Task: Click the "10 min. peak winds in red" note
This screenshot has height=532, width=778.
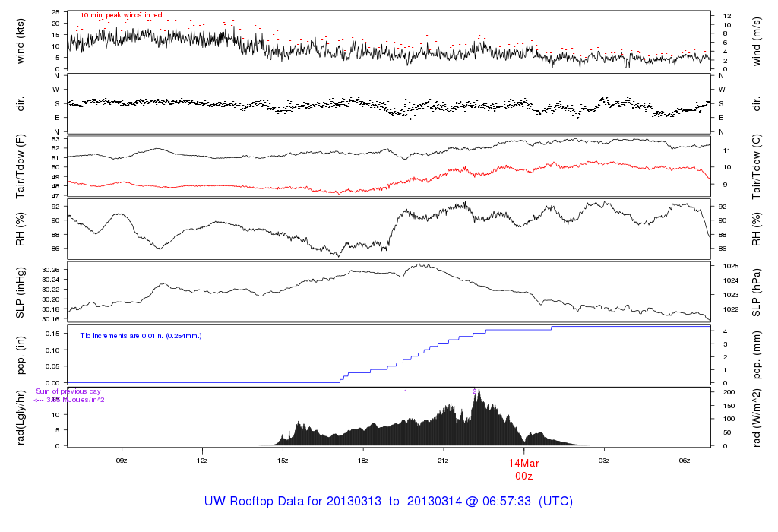Action: (121, 15)
